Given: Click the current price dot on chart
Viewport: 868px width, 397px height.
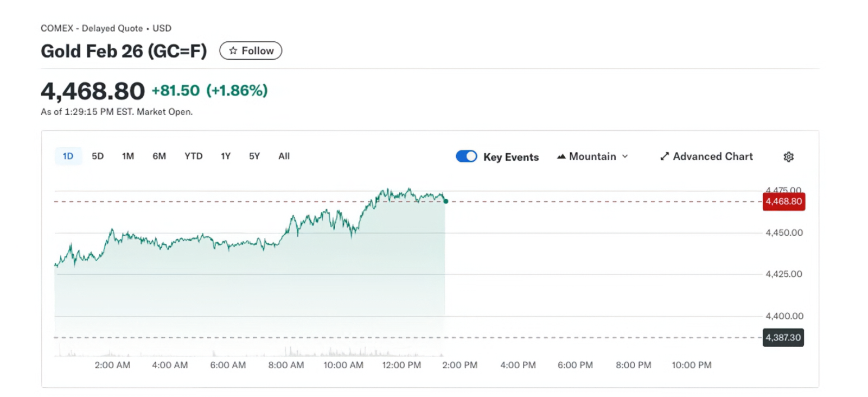Looking at the screenshot, I should coord(445,201).
